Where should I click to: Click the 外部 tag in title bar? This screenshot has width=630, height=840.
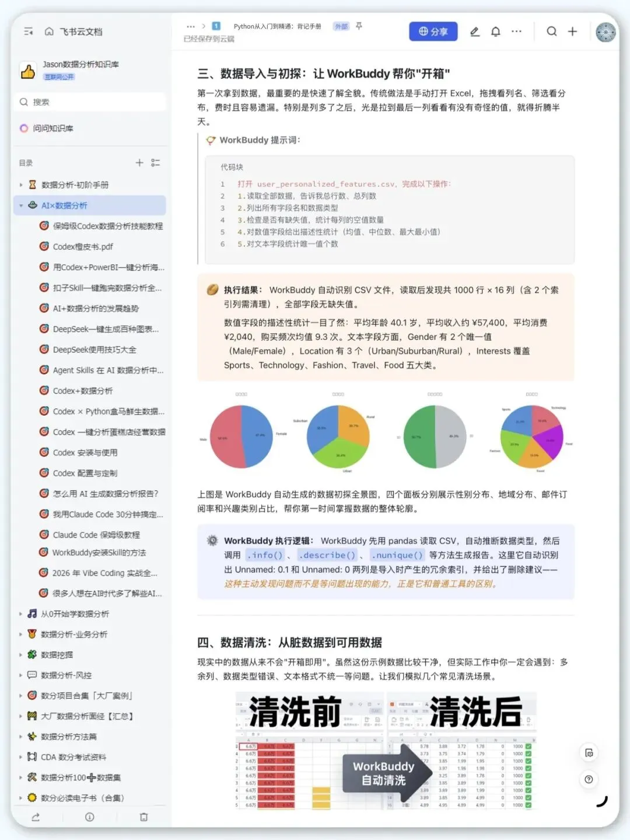click(x=341, y=26)
